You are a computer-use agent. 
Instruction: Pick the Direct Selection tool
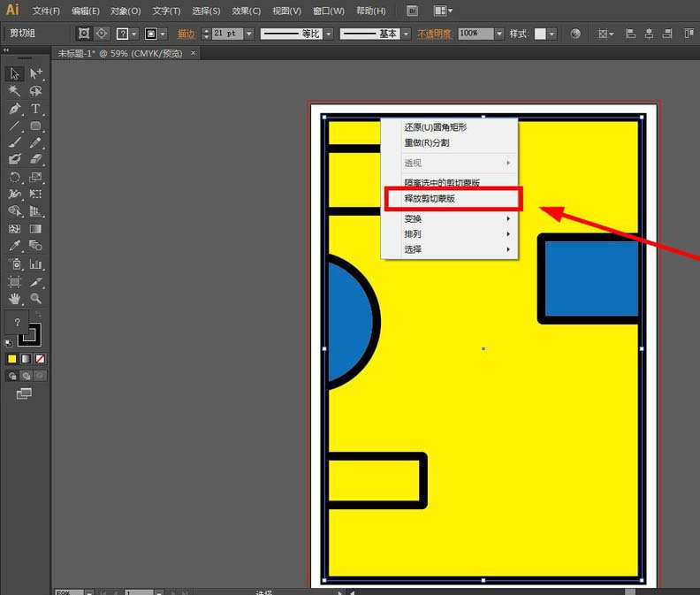tap(36, 73)
